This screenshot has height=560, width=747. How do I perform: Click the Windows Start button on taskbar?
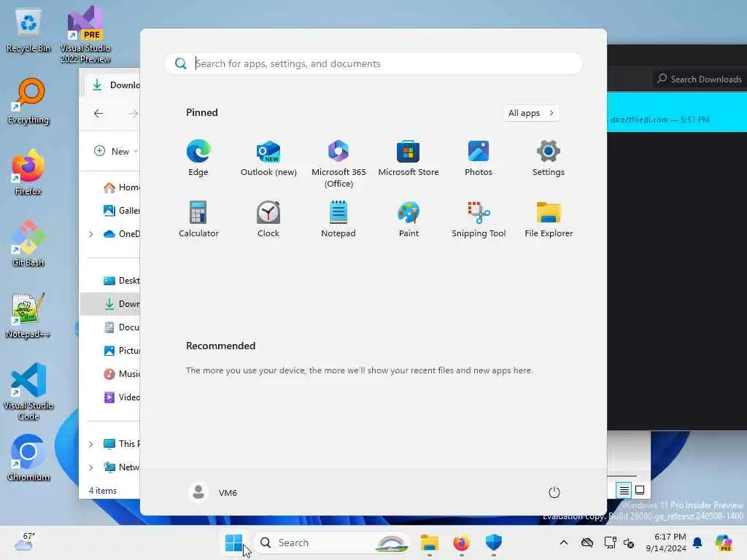pyautogui.click(x=233, y=542)
